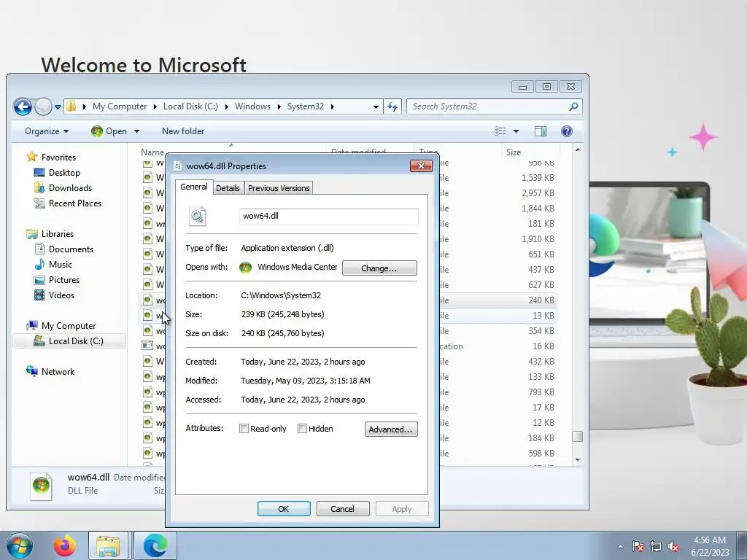Image resolution: width=747 pixels, height=560 pixels.
Task: Click Cancel in Properties dialog
Action: coord(343,508)
